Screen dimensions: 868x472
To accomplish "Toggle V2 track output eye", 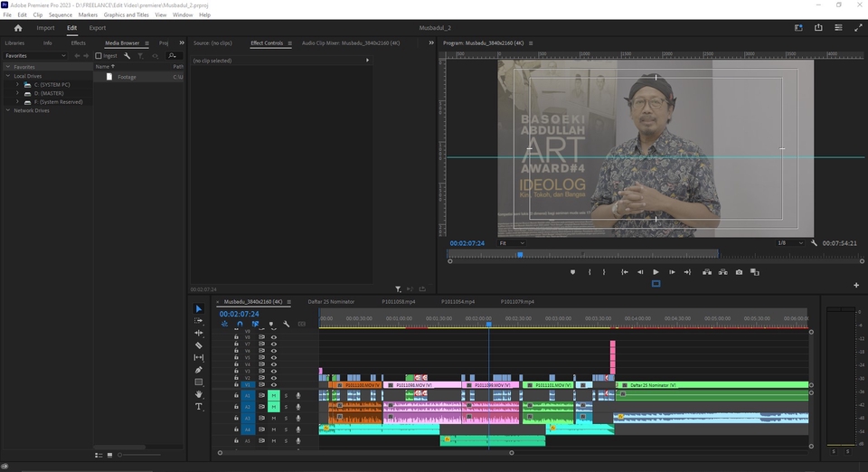I will pyautogui.click(x=273, y=378).
